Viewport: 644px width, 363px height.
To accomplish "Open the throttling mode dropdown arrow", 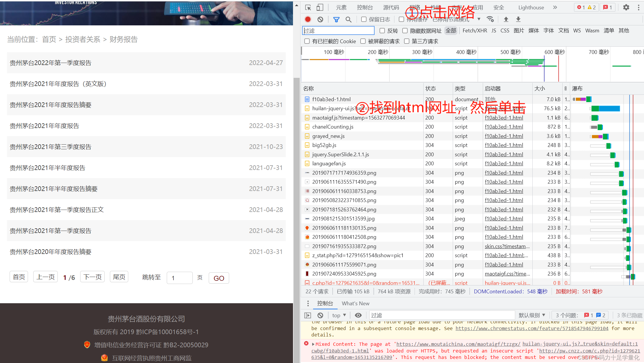I will pyautogui.click(x=479, y=20).
